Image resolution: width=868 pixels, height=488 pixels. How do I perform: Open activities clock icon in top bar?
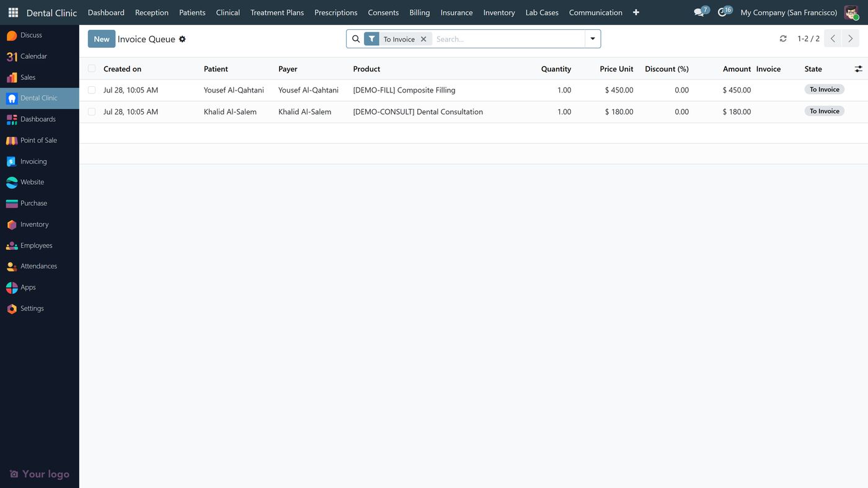tap(724, 12)
